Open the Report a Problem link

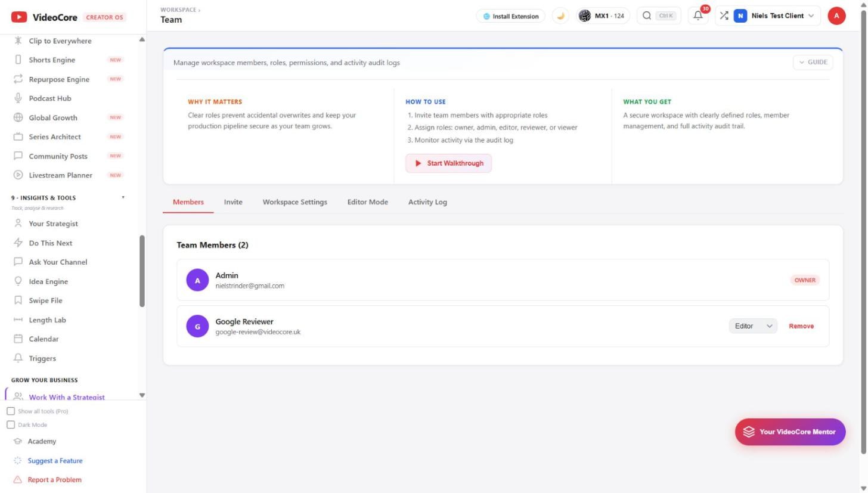click(54, 480)
